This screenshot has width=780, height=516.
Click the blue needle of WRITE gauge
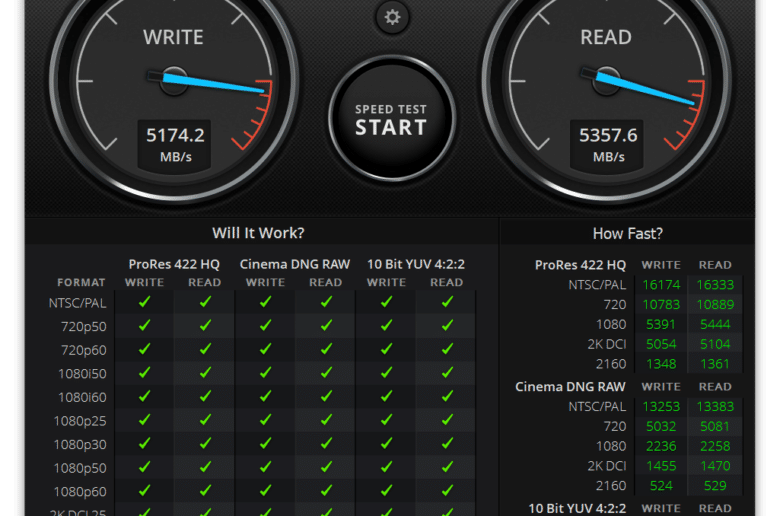[214, 84]
